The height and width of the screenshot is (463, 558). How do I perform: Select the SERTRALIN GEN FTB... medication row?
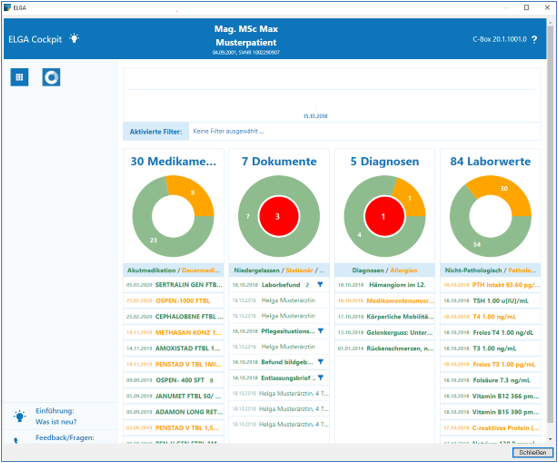point(174,285)
